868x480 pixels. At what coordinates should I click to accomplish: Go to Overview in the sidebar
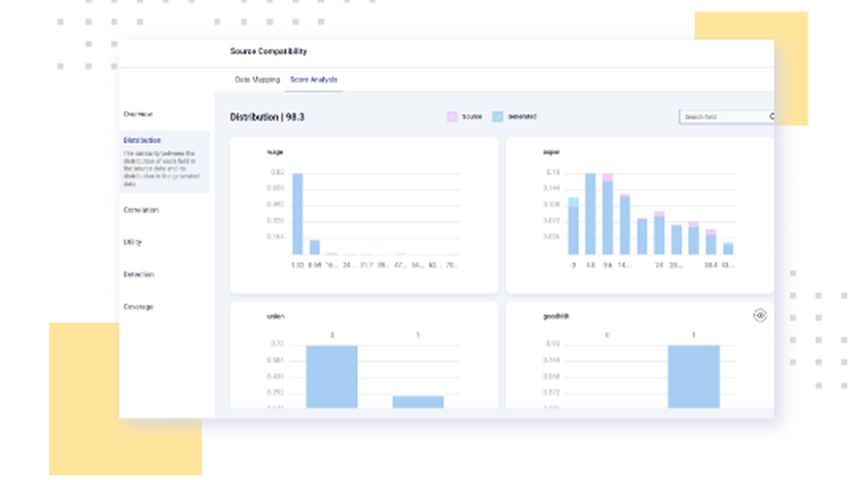(x=138, y=114)
